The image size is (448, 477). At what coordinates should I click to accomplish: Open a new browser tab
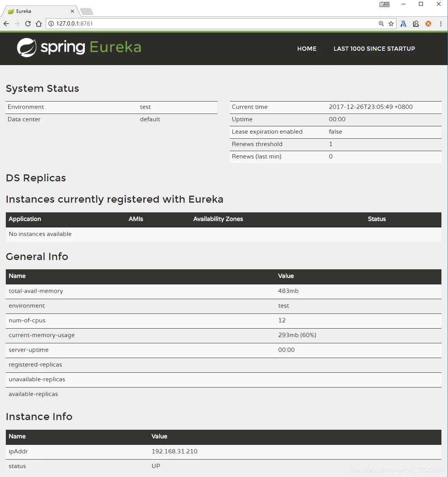[x=87, y=11]
